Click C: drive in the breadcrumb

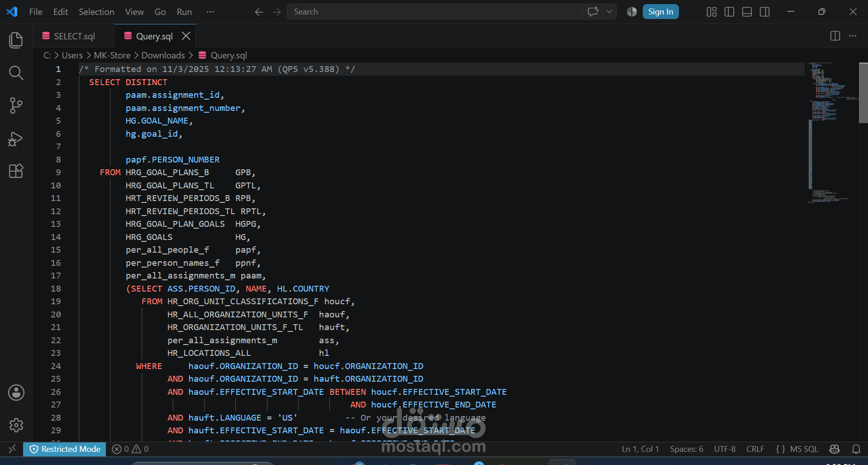(x=47, y=55)
